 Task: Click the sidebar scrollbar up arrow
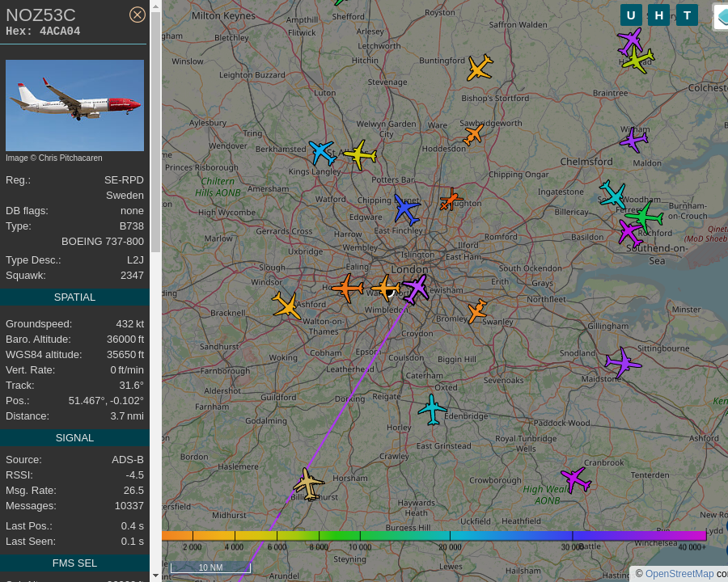pyautogui.click(x=155, y=6)
